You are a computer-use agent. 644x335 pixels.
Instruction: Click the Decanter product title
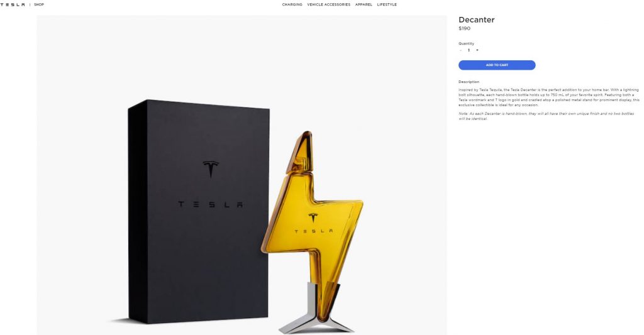pos(477,19)
